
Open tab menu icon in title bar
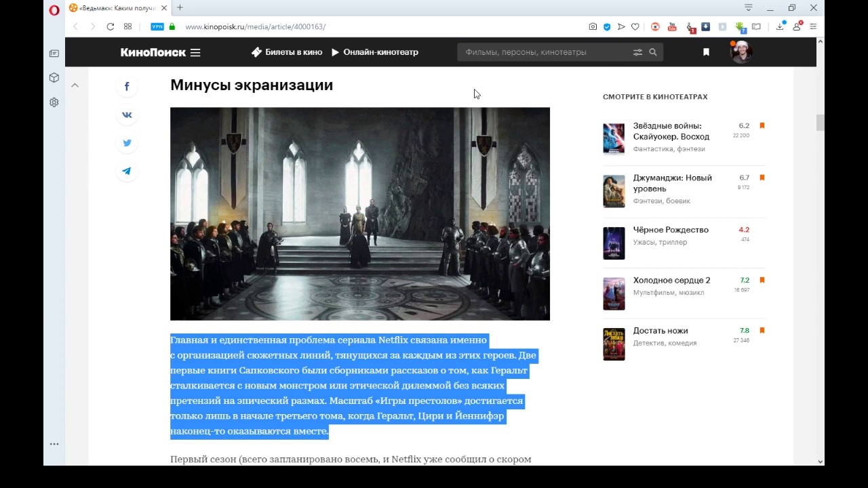click(749, 7)
